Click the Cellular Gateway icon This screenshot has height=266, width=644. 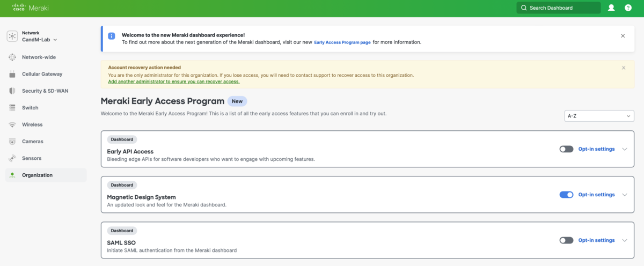12,74
